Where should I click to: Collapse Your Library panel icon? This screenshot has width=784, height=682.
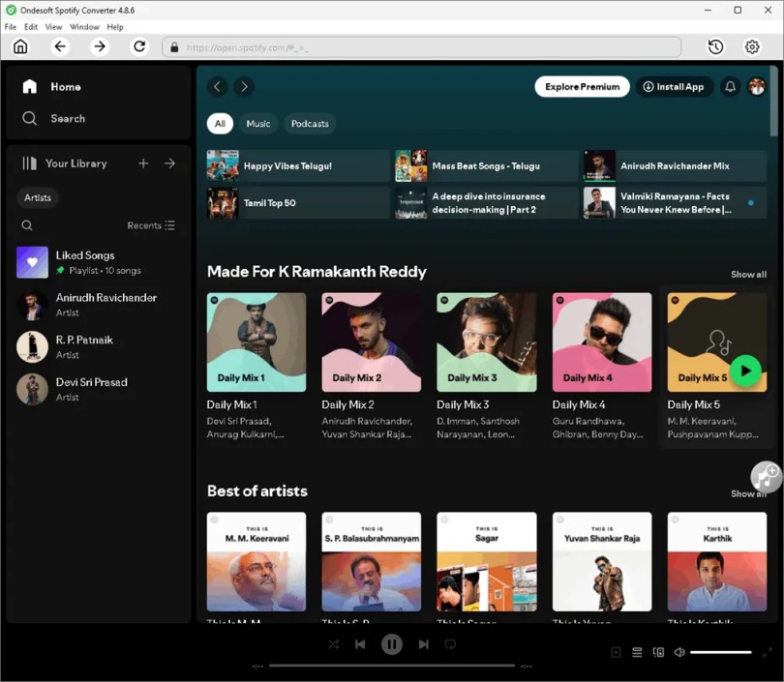[x=29, y=163]
